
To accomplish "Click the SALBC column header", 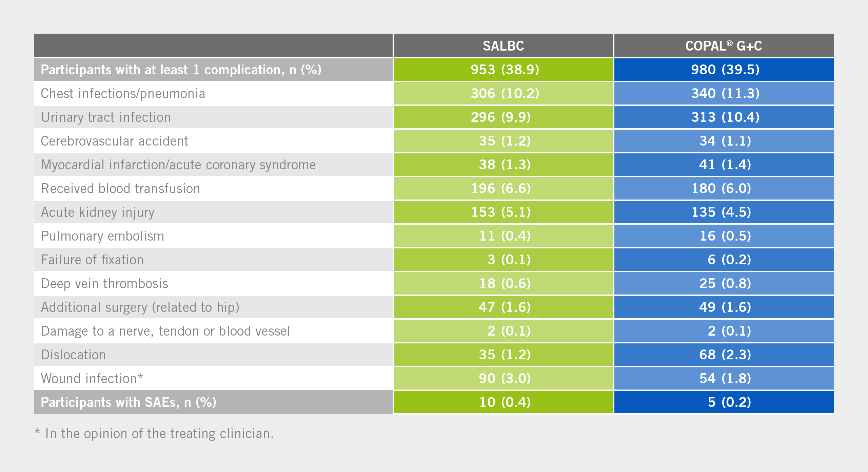I will pyautogui.click(x=503, y=46).
